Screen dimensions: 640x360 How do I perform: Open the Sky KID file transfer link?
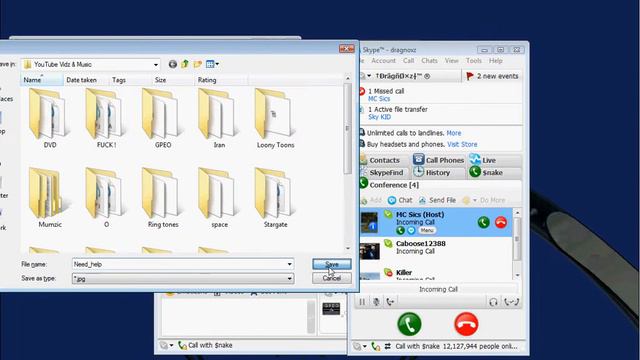pos(380,117)
